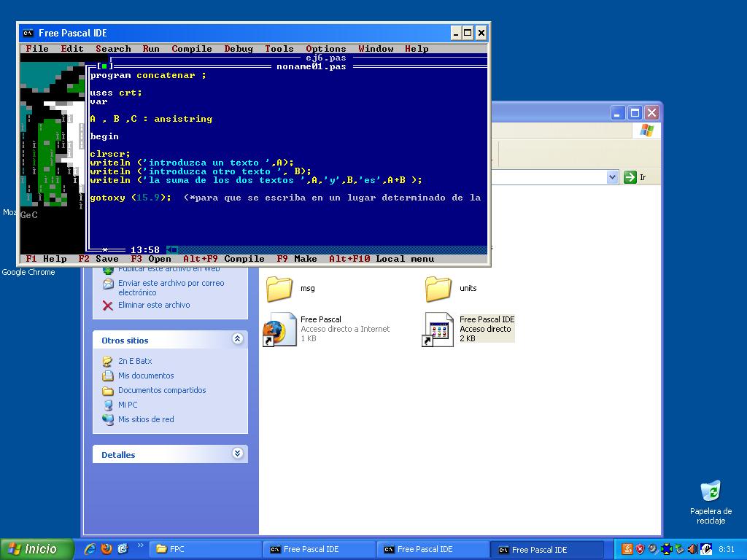Open the Compile menu

pyautogui.click(x=192, y=49)
